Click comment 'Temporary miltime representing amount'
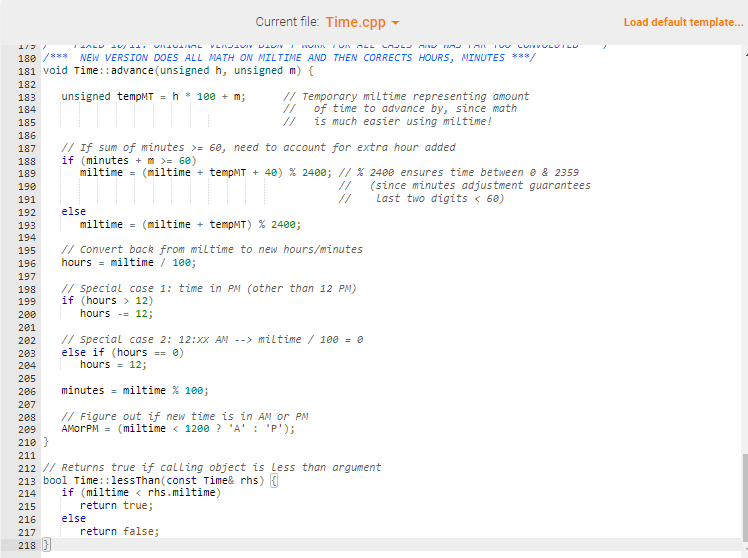Screen dimensions: 748x558 pos(406,96)
